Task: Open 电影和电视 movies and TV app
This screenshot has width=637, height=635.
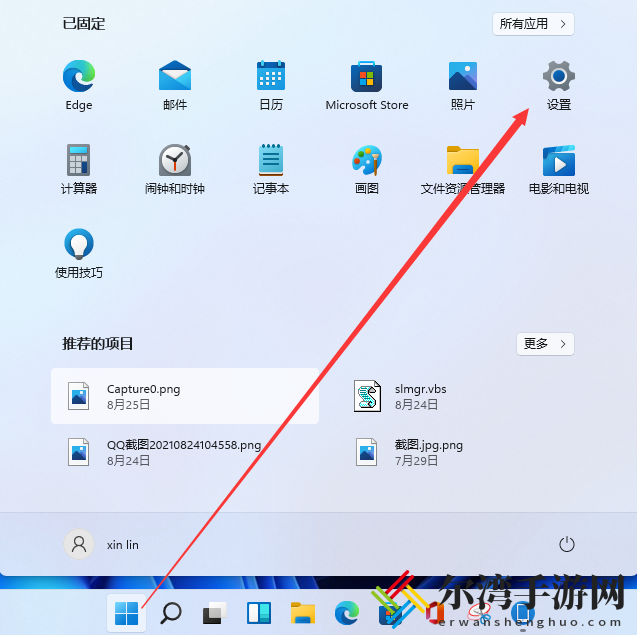Action: point(559,169)
